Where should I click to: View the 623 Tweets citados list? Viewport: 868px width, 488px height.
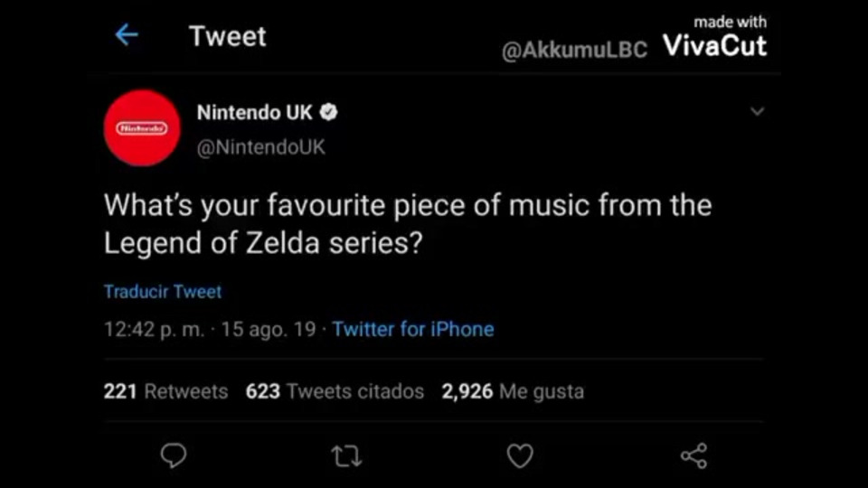[335, 391]
